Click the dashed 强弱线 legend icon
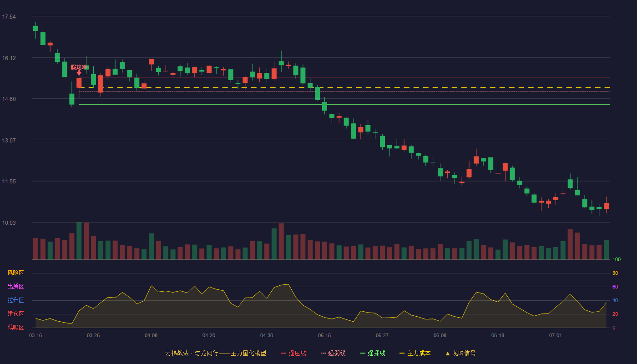 323,354
